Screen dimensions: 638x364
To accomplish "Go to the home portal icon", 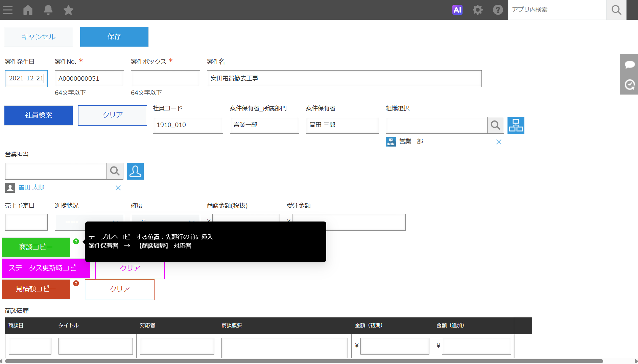I will pyautogui.click(x=28, y=10).
